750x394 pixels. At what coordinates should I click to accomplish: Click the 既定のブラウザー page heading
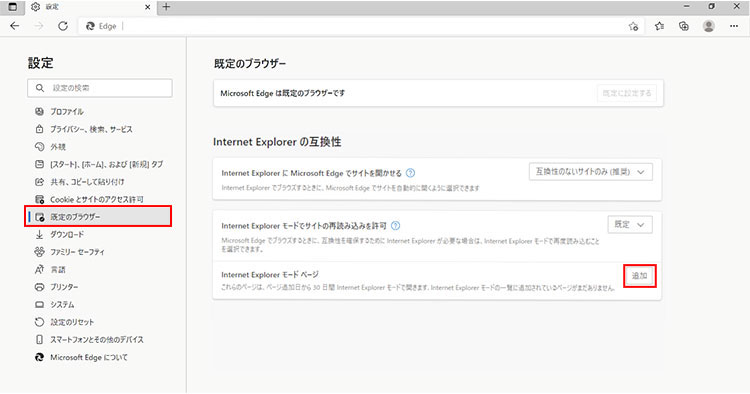click(x=250, y=64)
